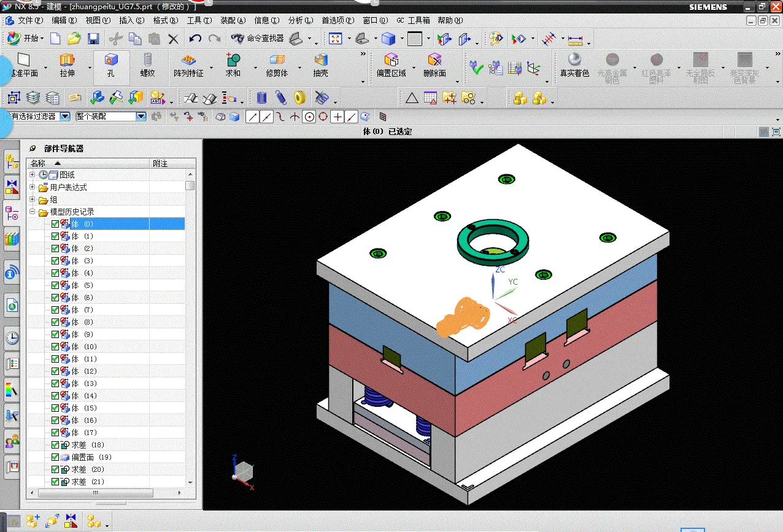This screenshot has height=532, width=783.
Task: Open the 编辑 menu
Action: 63,20
